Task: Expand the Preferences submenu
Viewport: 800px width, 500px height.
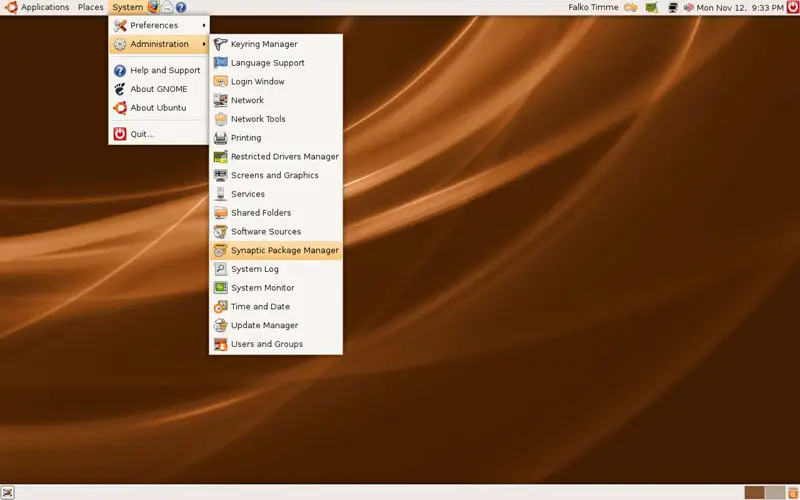Action: [x=159, y=25]
